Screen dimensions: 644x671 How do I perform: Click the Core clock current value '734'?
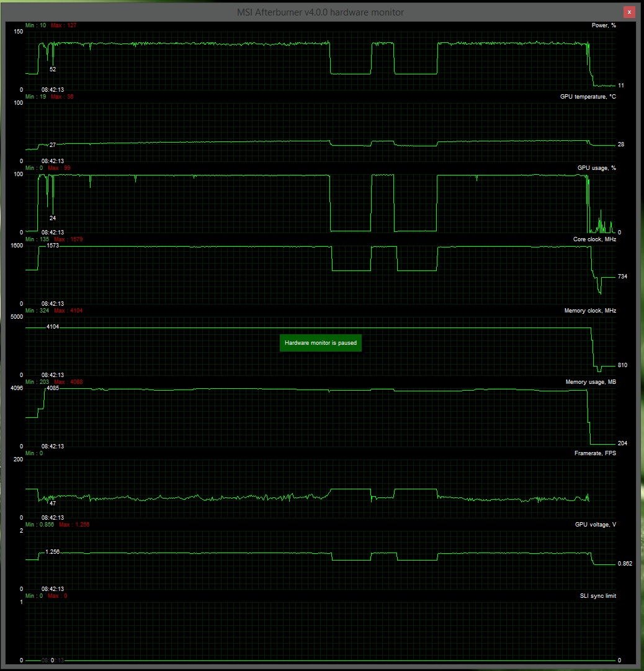point(622,277)
